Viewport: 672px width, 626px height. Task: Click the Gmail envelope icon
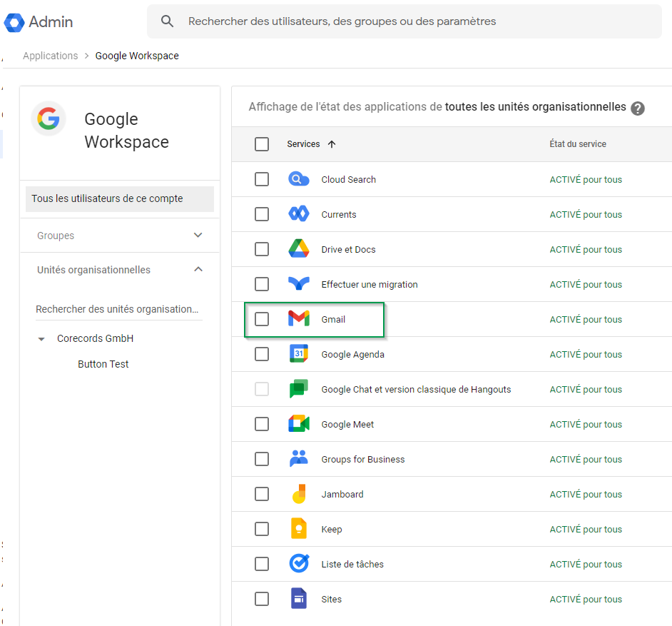pyautogui.click(x=298, y=319)
